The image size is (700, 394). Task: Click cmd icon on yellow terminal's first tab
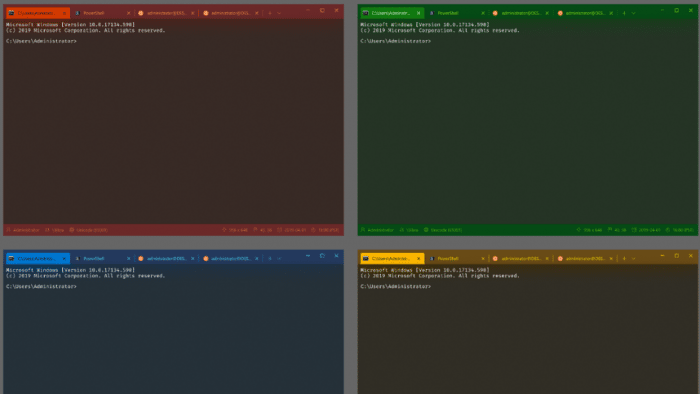pyautogui.click(x=366, y=258)
